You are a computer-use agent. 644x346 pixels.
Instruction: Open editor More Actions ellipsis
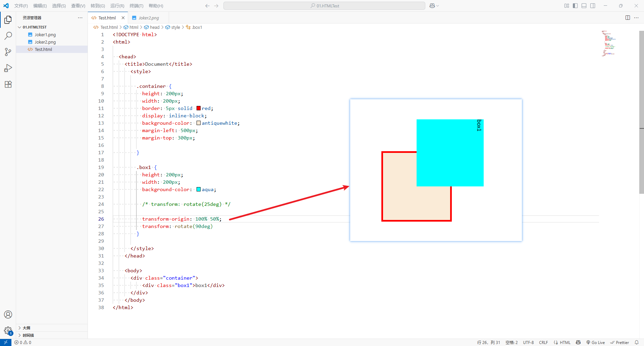click(636, 18)
